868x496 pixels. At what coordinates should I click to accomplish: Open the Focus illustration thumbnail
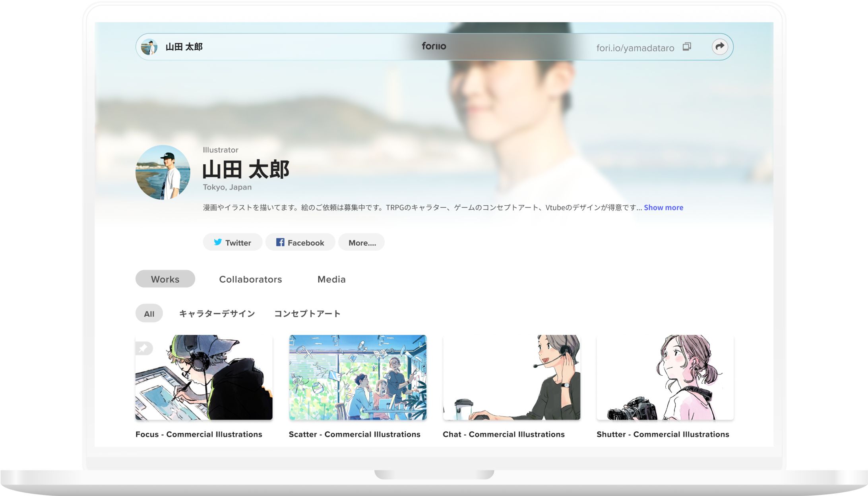click(x=204, y=377)
